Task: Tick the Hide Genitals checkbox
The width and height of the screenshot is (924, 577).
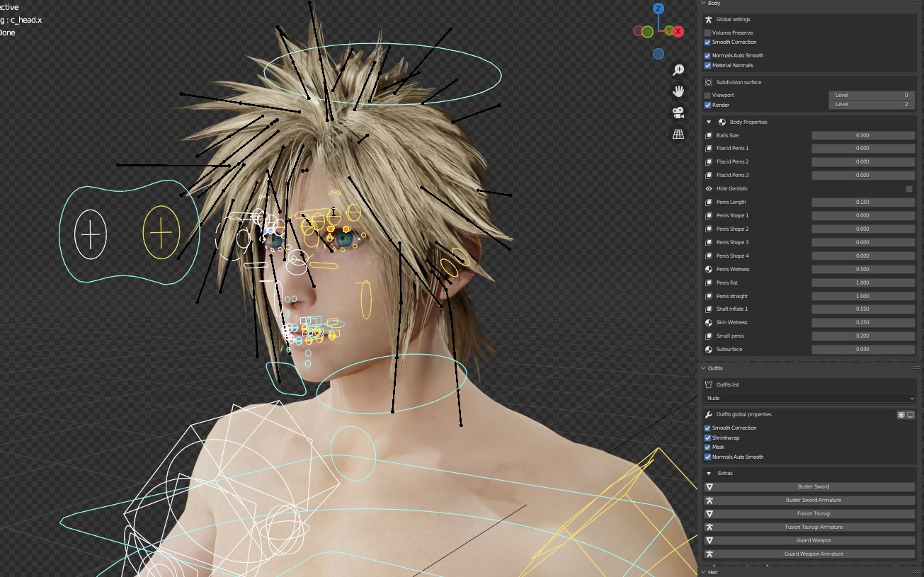Action: (909, 189)
